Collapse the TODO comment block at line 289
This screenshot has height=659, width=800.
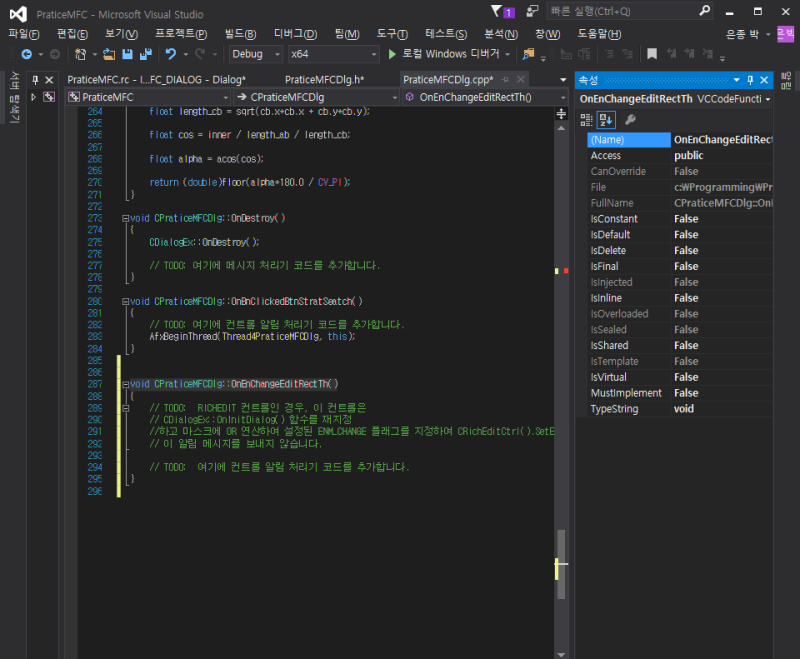point(125,408)
